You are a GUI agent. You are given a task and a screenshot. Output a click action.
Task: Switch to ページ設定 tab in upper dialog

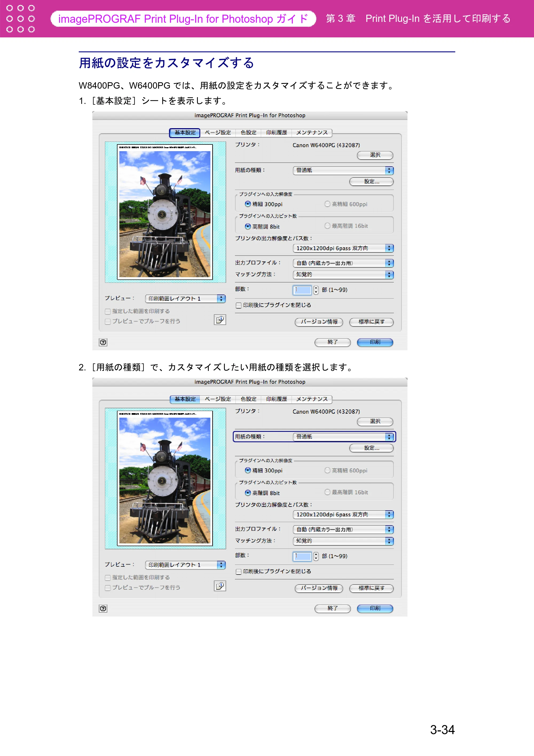click(x=218, y=133)
